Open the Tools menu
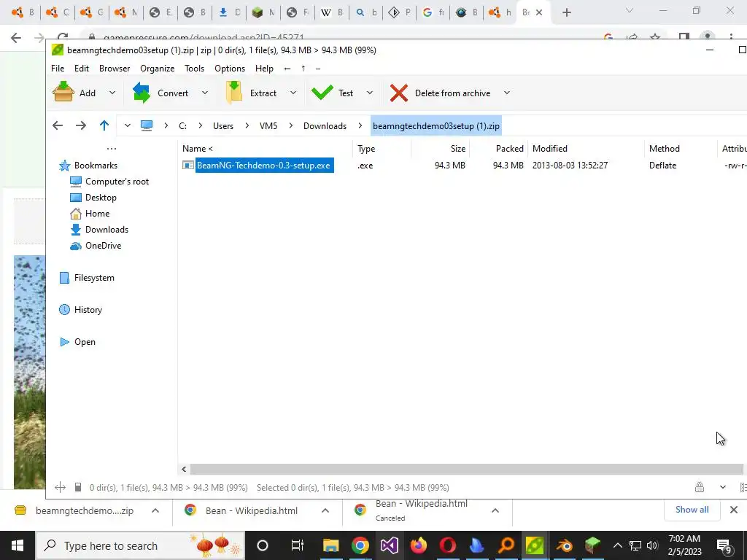 point(194,69)
